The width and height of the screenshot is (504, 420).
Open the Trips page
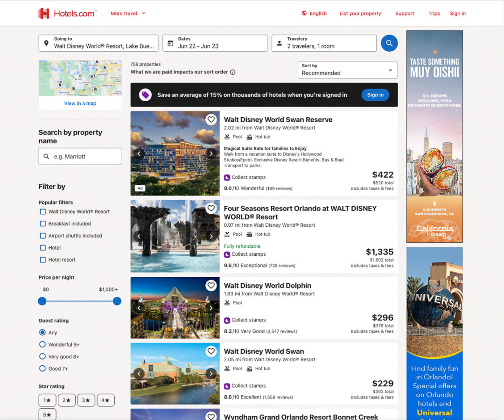(434, 14)
